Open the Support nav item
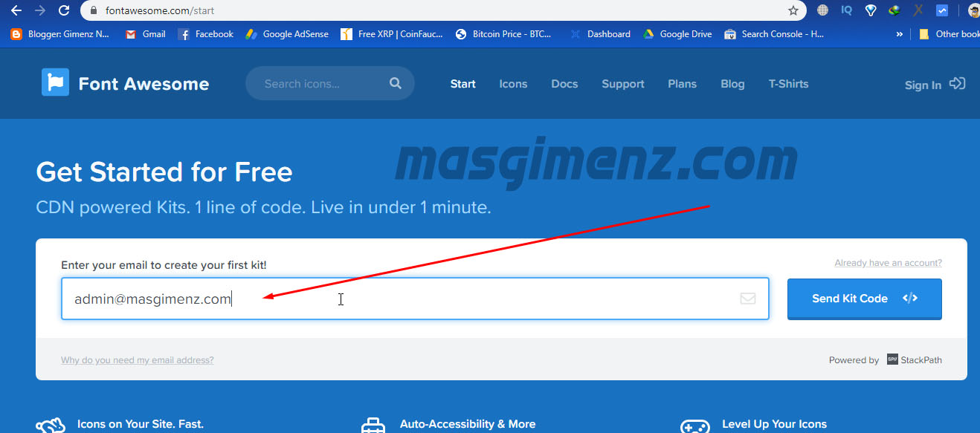This screenshot has height=433, width=980. (x=623, y=84)
